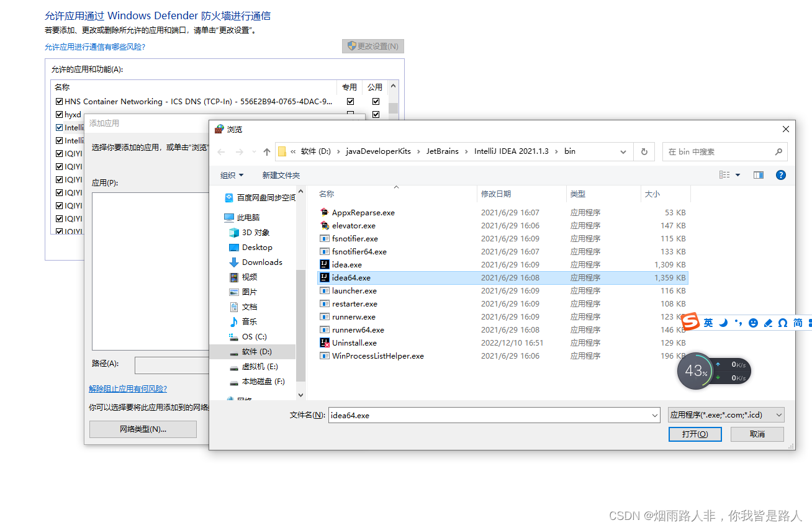812x528 pixels.
Task: Uncheck the HNS Container Networking app checkbox
Action: (x=59, y=102)
